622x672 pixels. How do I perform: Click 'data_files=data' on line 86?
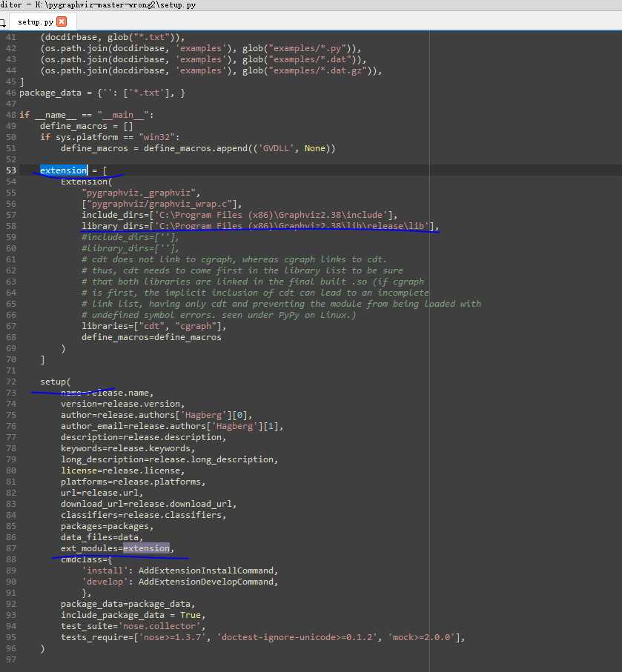pos(102,537)
